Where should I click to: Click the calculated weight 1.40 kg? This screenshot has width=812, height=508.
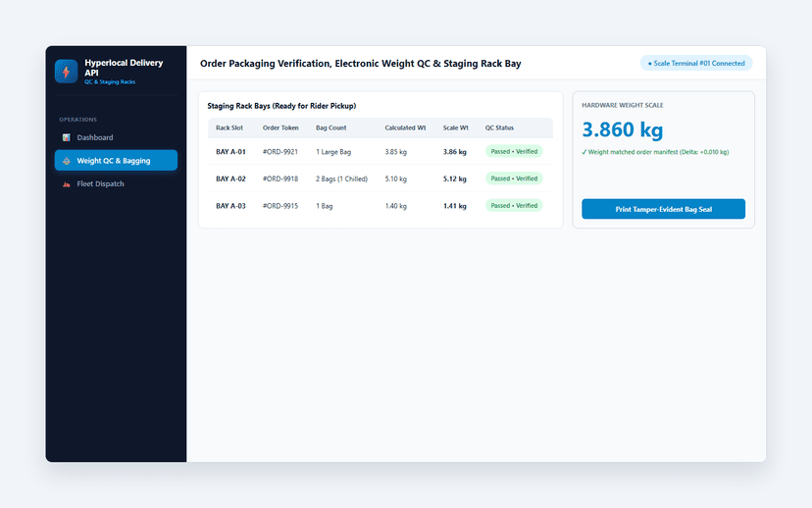(x=395, y=206)
